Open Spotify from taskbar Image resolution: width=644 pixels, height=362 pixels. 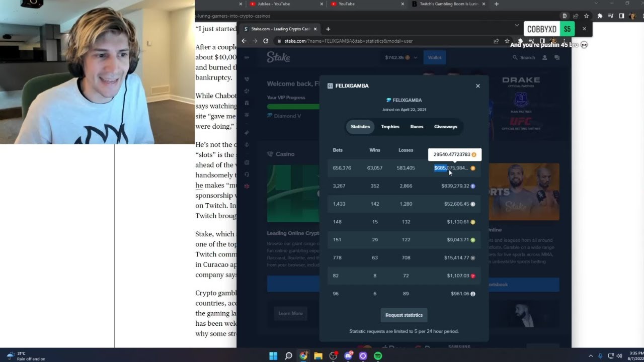click(378, 356)
